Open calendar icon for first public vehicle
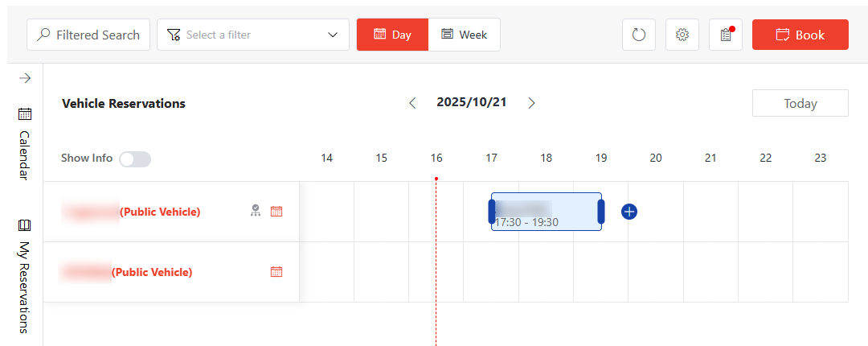This screenshot has height=346, width=868. point(276,212)
